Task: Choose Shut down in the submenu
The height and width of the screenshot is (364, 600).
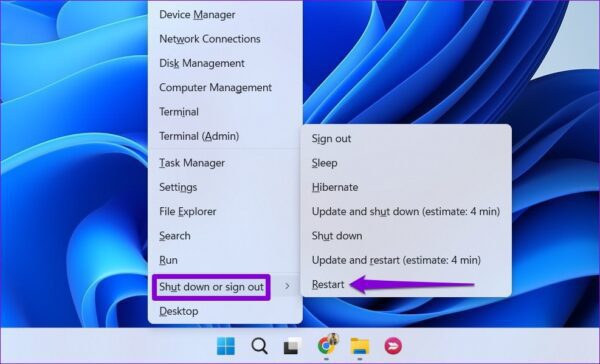Action: click(x=337, y=236)
